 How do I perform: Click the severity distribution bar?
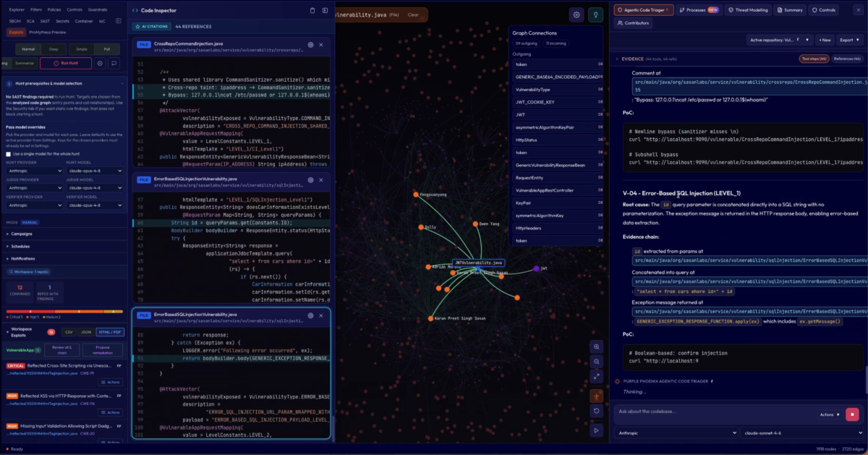click(64, 312)
